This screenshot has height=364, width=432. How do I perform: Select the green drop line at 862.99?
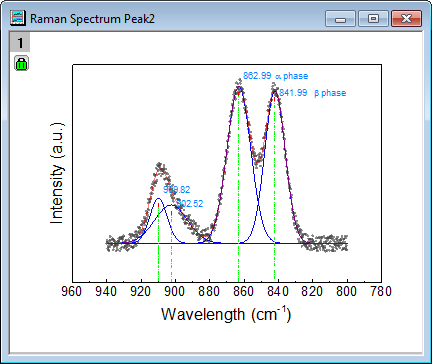coord(239,187)
